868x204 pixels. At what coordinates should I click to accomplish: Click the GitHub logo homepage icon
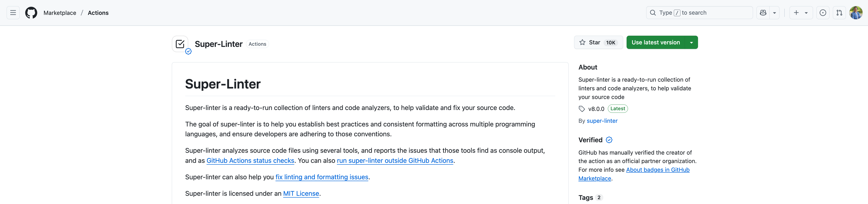(x=31, y=13)
